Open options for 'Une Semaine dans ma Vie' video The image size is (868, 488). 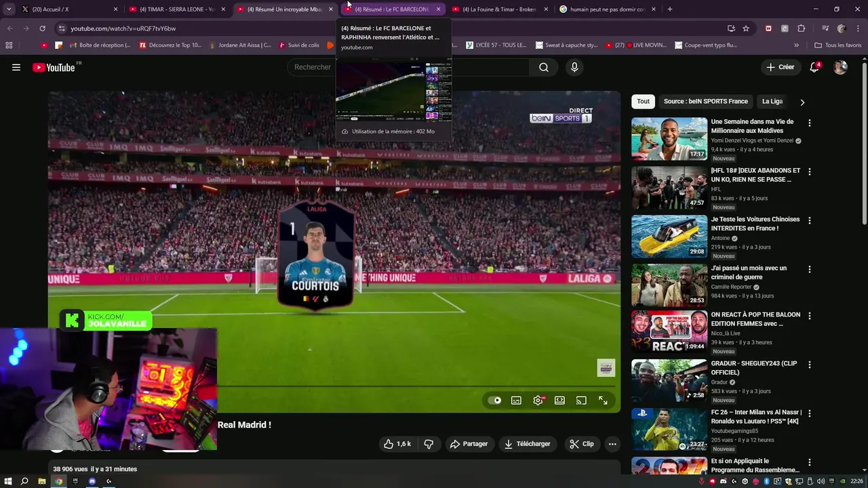click(x=809, y=123)
